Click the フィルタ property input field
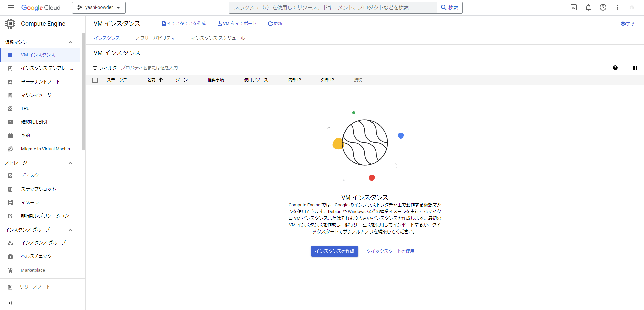The image size is (644, 310). point(364,68)
